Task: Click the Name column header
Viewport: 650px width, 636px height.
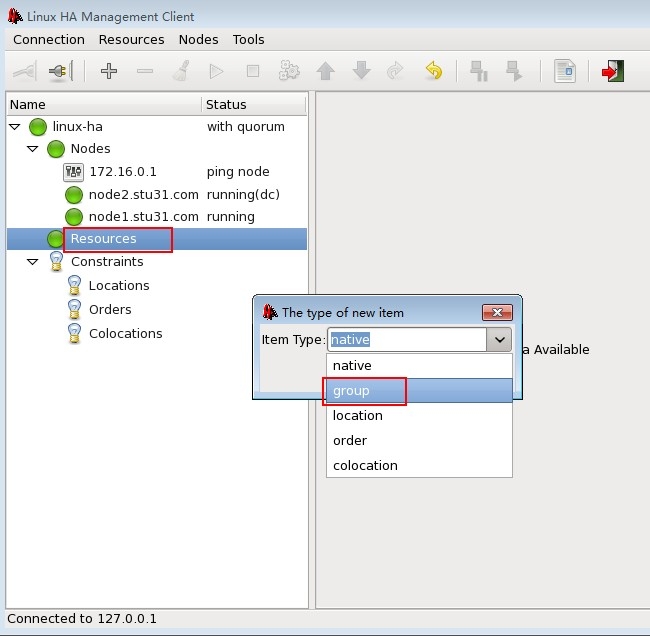Action: tap(104, 104)
